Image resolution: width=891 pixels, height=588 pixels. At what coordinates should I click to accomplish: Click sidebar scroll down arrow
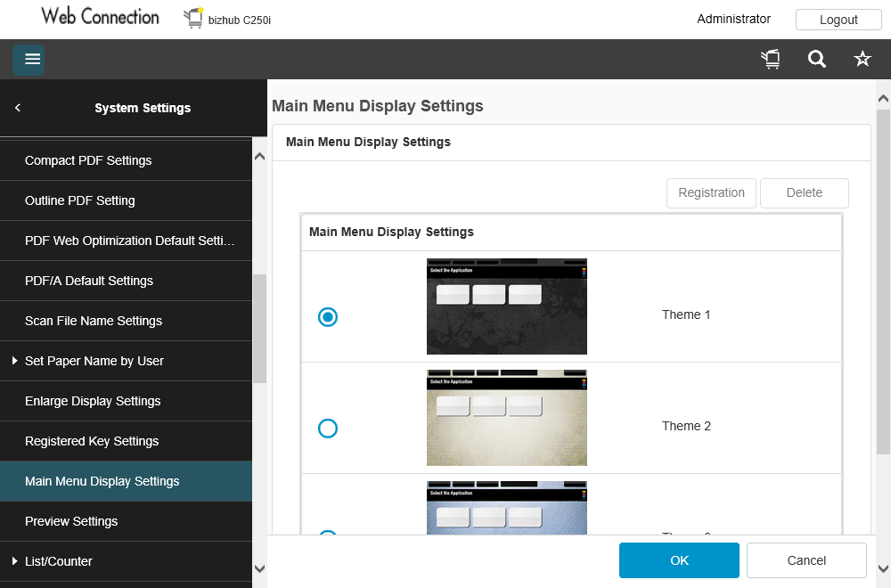pos(259,568)
